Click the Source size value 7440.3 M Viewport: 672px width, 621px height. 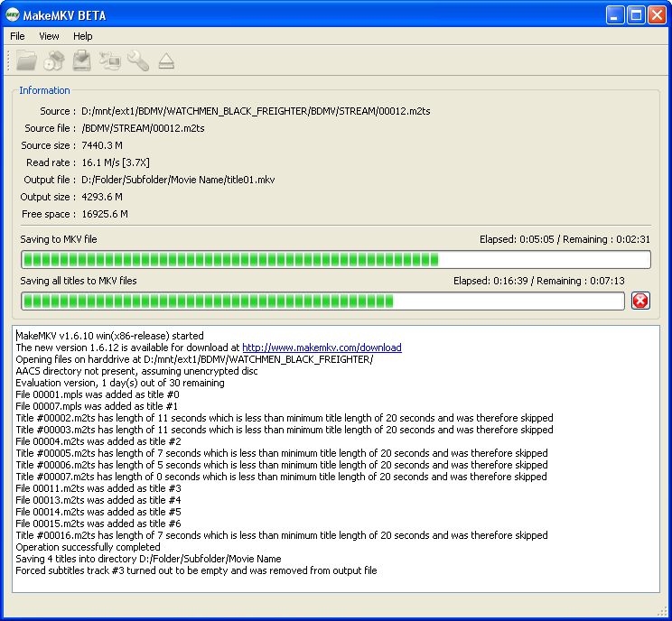pos(102,145)
